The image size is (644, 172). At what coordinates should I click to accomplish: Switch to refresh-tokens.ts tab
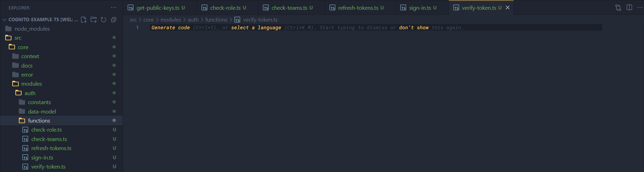[x=360, y=8]
